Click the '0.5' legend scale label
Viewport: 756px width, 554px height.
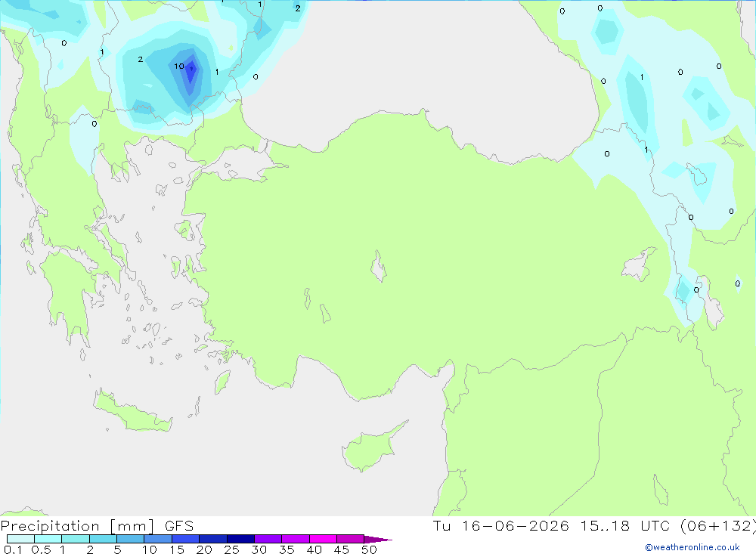[x=41, y=549]
